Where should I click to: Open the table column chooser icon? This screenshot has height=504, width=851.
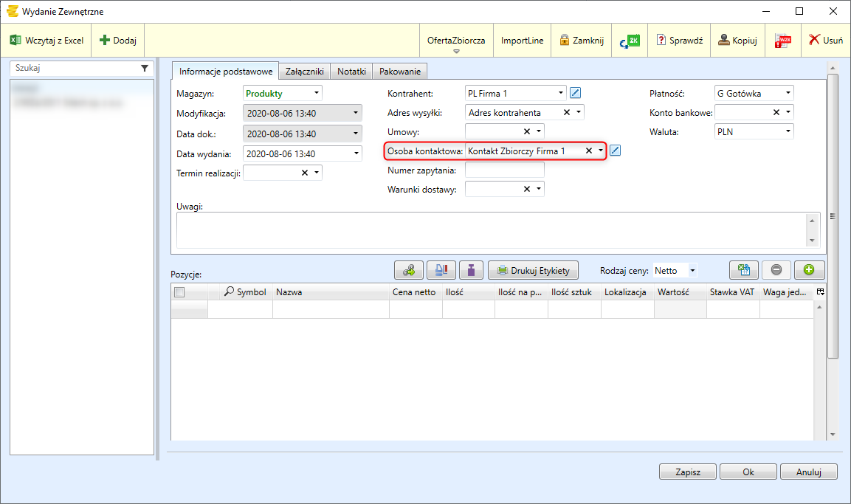pos(820,292)
